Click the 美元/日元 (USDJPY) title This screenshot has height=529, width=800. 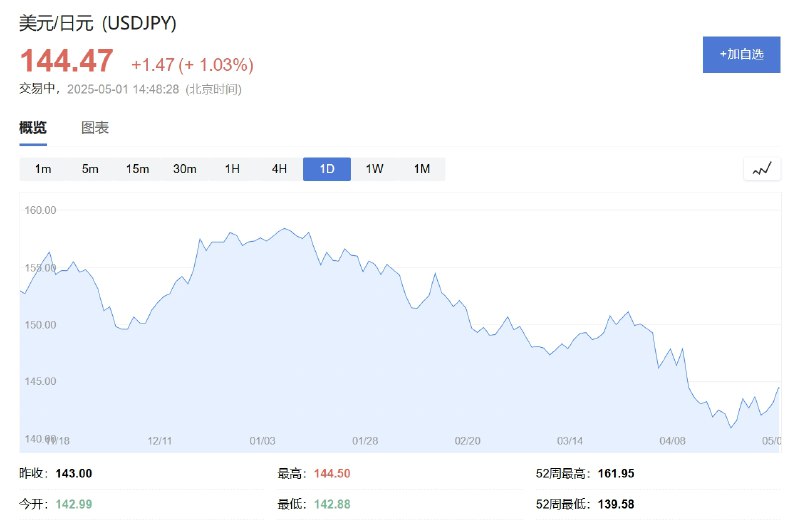point(98,23)
